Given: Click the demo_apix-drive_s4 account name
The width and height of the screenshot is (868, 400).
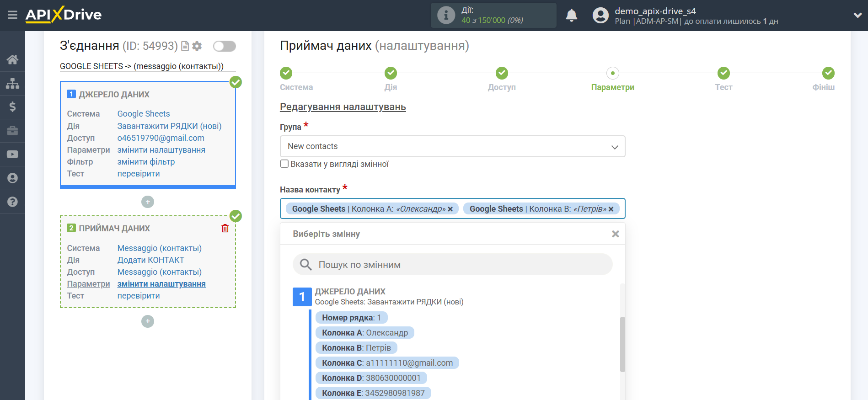Looking at the screenshot, I should click(655, 11).
